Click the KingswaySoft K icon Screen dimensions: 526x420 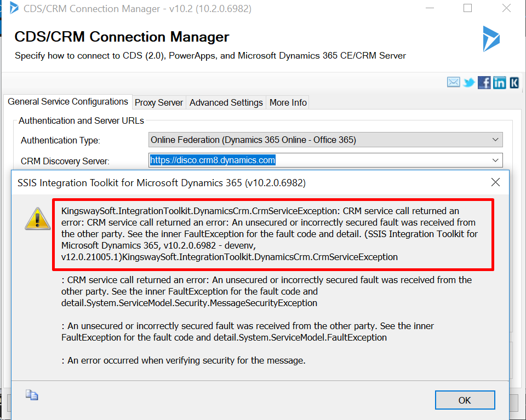click(x=514, y=82)
